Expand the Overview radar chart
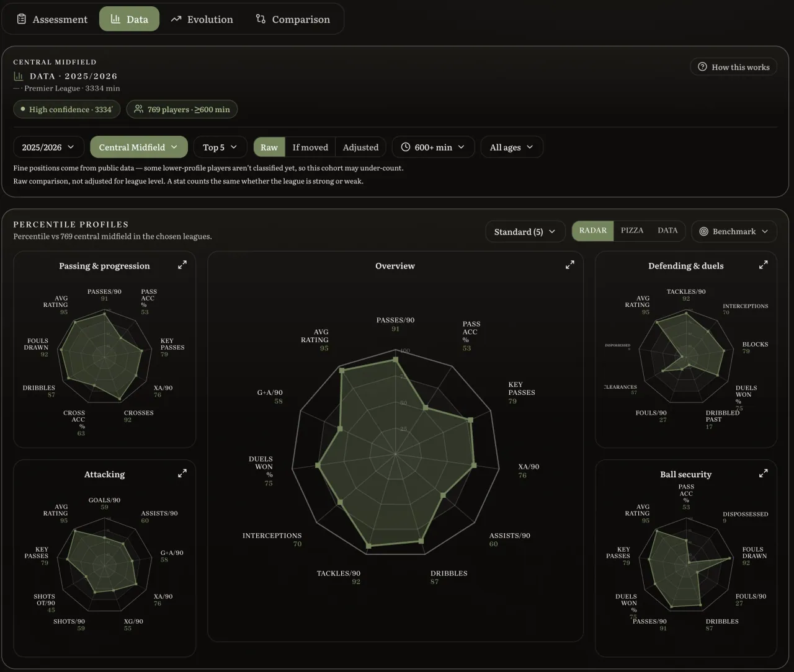This screenshot has height=672, width=794. [570, 265]
